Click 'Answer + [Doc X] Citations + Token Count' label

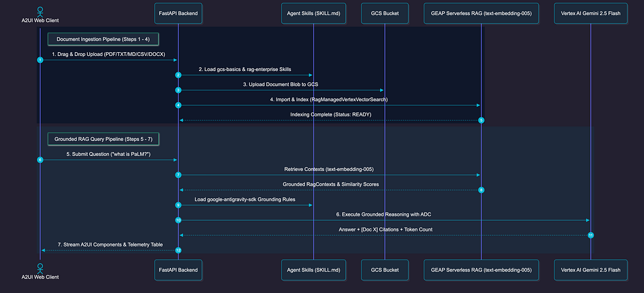click(x=386, y=229)
